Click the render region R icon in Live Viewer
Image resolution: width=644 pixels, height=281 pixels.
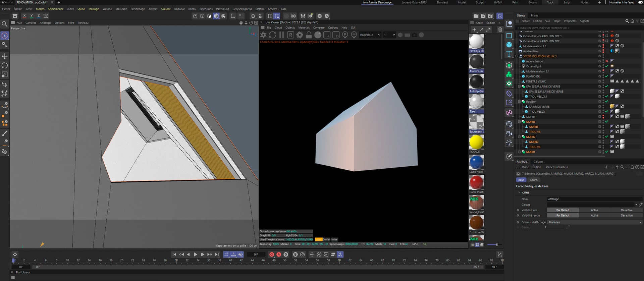[290, 35]
